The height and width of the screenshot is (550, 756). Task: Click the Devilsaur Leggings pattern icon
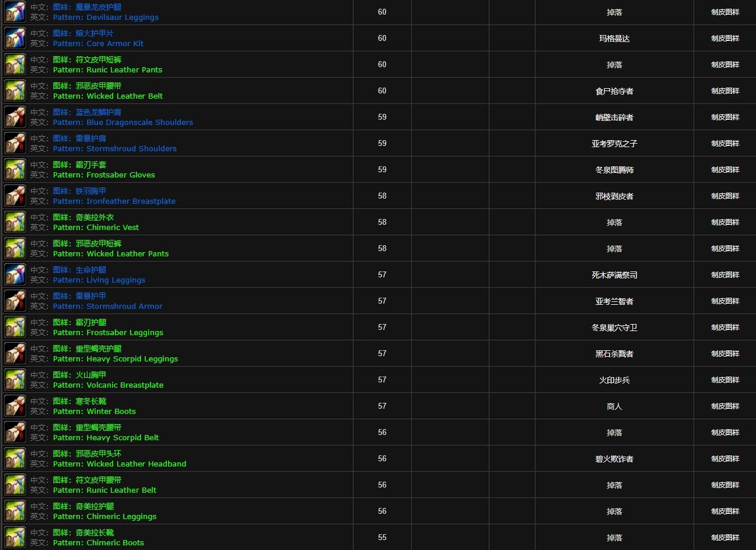15,12
